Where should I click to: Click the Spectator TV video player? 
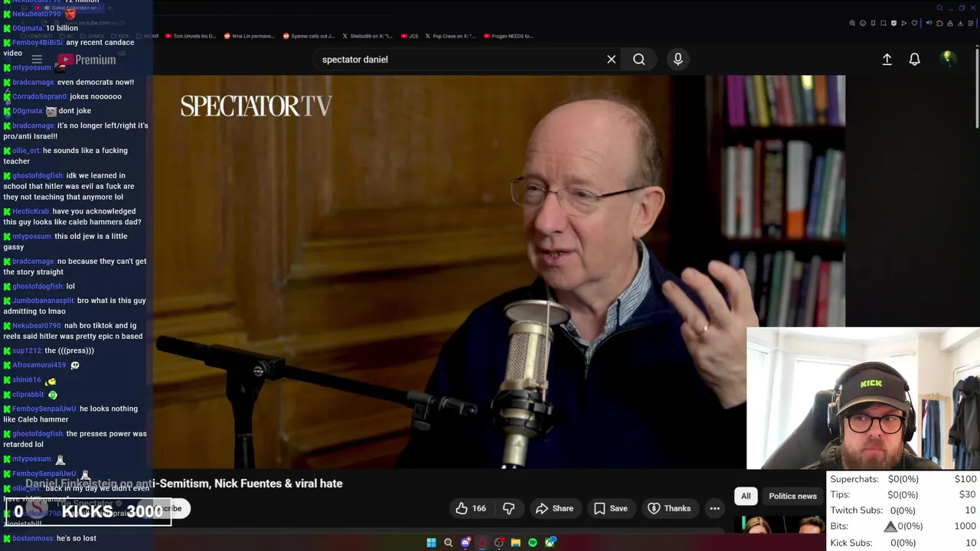(499, 272)
